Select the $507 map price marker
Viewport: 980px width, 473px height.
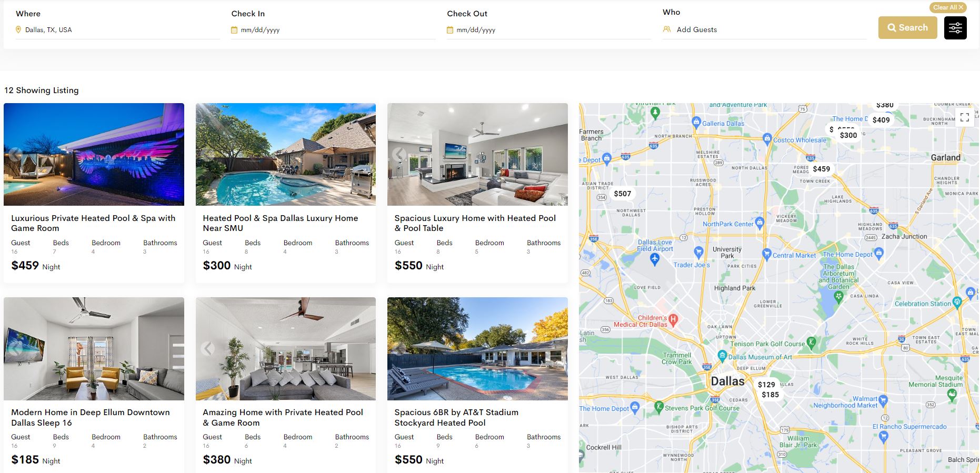[622, 194]
